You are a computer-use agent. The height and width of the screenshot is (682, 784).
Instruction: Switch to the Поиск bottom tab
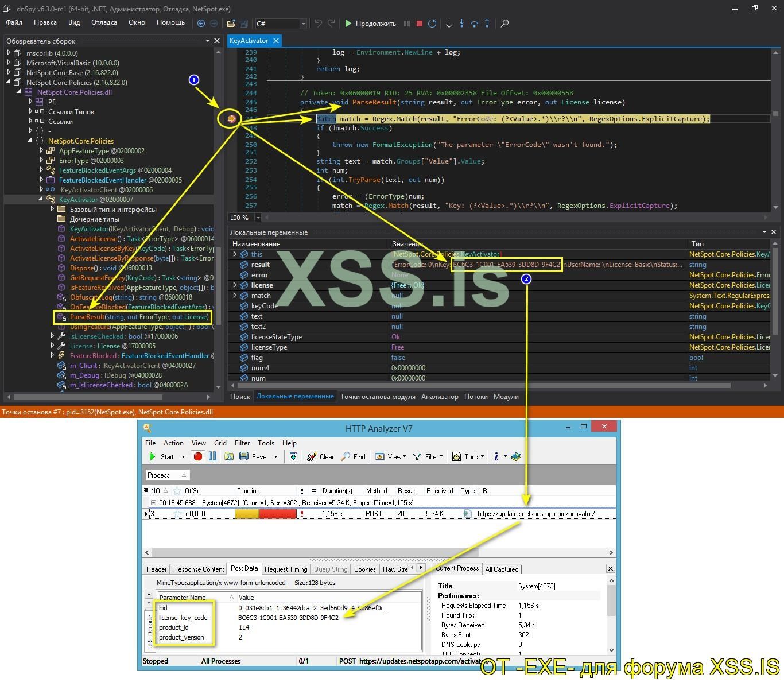(240, 397)
